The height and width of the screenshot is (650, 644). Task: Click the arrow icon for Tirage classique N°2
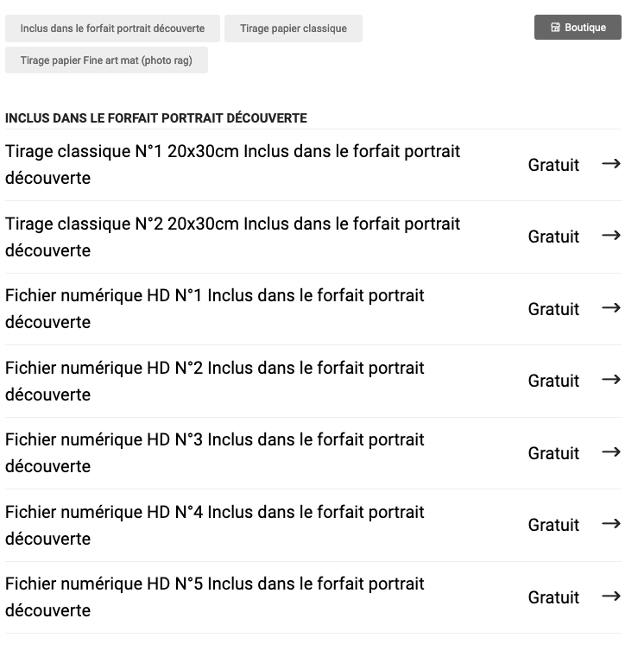611,236
